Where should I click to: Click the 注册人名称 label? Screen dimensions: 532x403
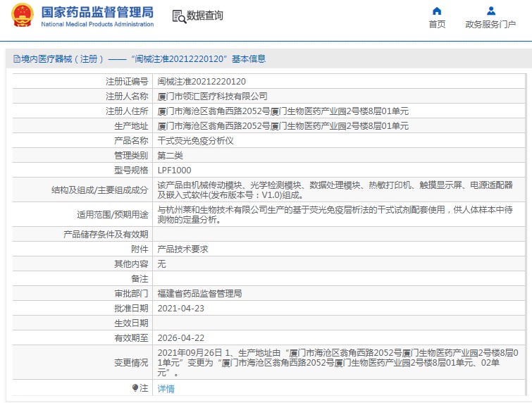tap(127, 97)
